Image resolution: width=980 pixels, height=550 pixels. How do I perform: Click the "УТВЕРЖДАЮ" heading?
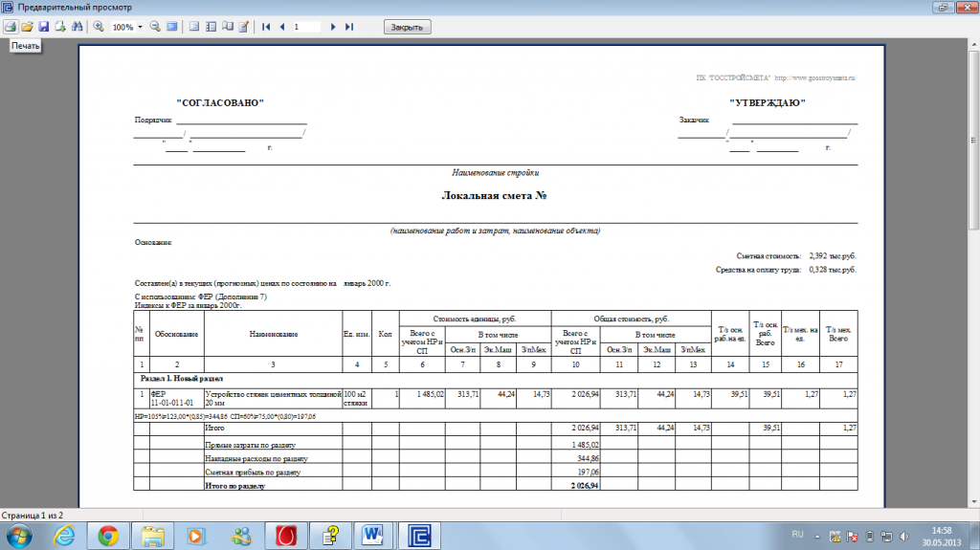[x=768, y=102]
